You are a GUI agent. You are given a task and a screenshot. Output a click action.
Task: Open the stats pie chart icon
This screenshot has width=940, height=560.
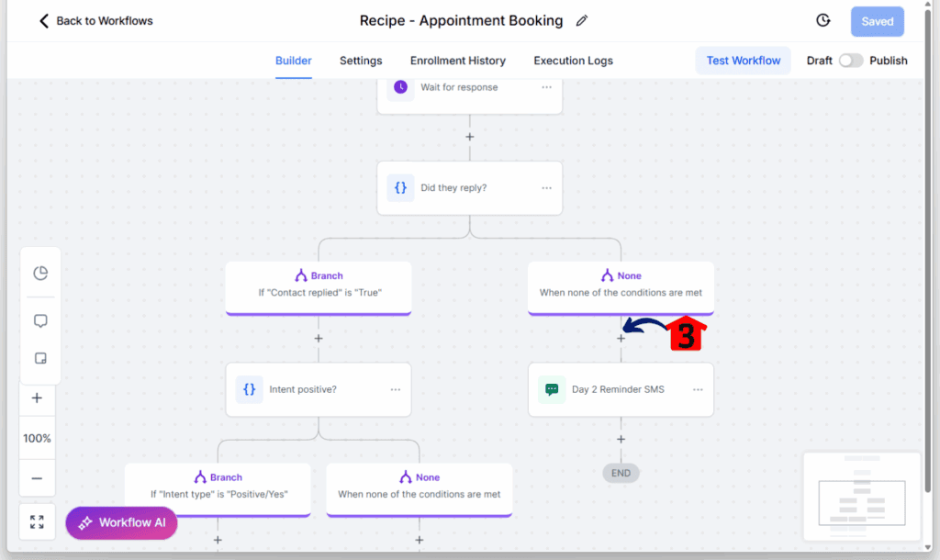coord(40,273)
